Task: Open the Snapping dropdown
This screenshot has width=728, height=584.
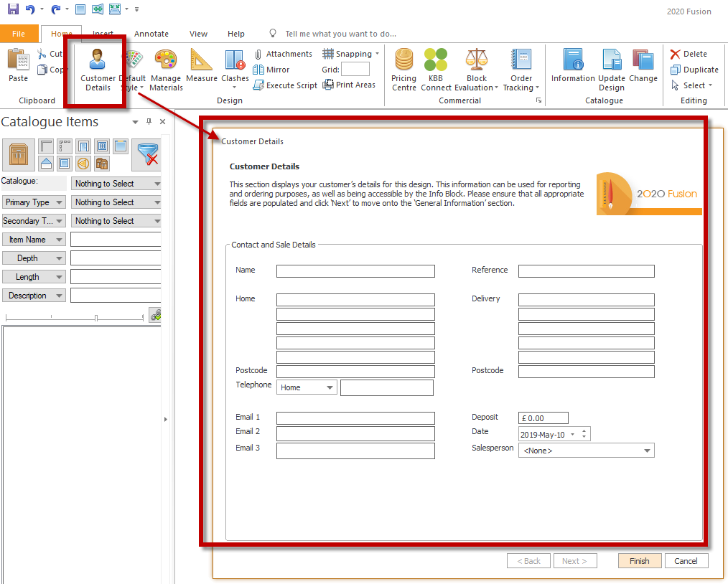Action: point(377,54)
